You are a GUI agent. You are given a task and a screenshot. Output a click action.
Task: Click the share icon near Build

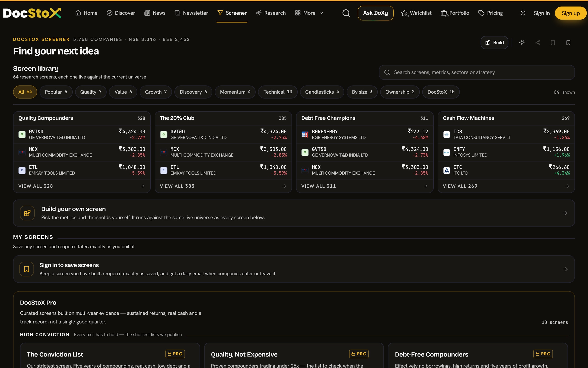(x=537, y=43)
